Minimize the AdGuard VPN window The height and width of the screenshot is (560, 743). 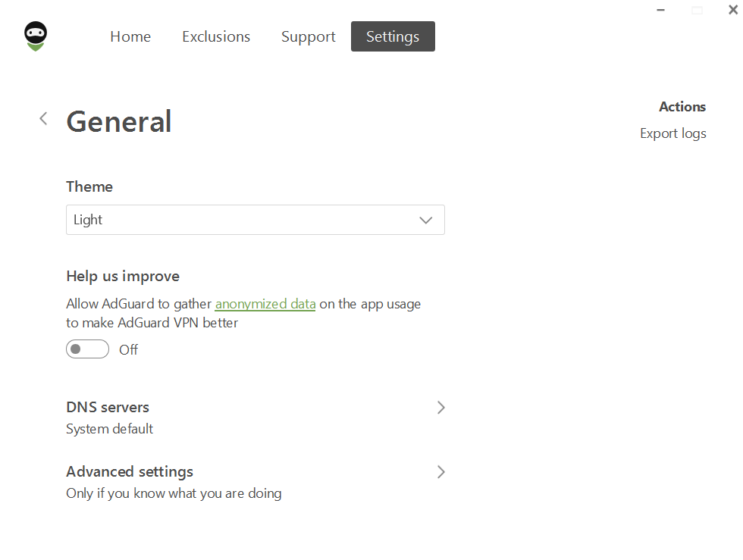click(661, 10)
